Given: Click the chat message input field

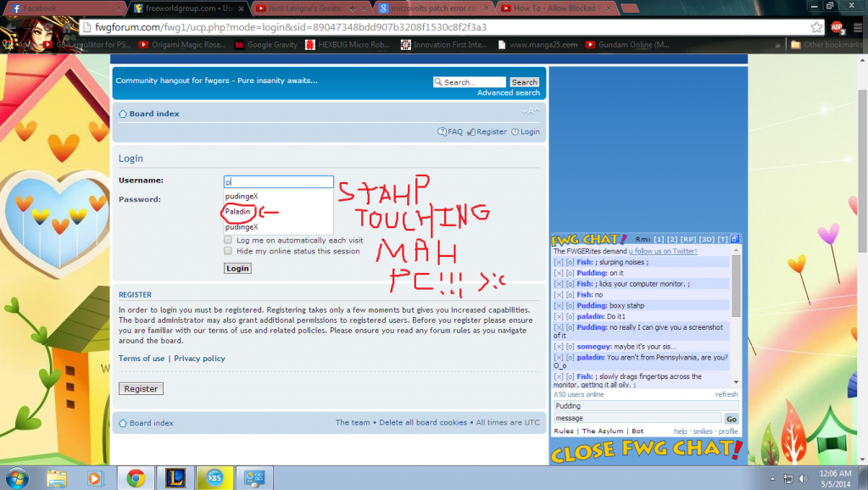Looking at the screenshot, I should pos(637,418).
